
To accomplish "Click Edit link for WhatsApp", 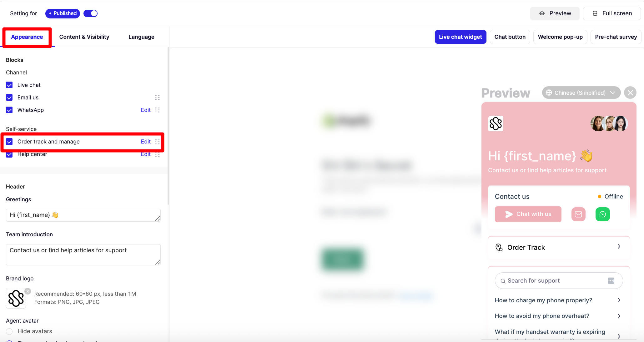I will (146, 110).
